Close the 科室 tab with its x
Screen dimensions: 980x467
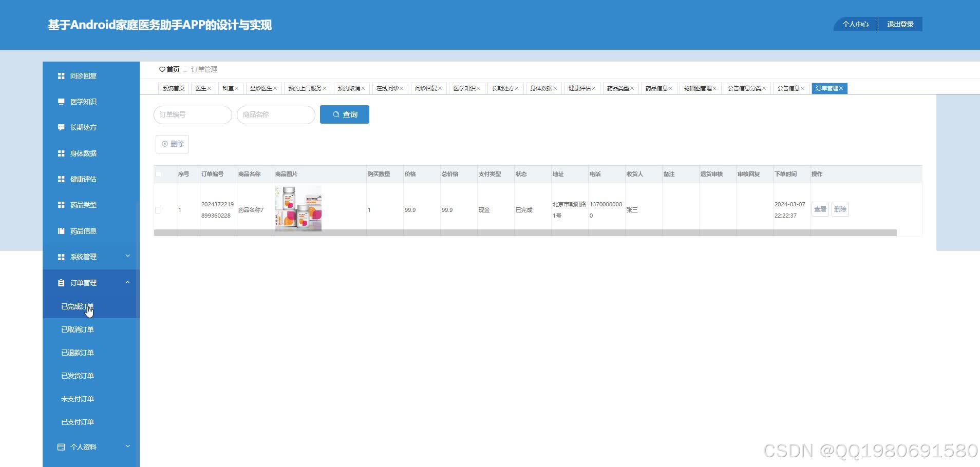click(236, 88)
